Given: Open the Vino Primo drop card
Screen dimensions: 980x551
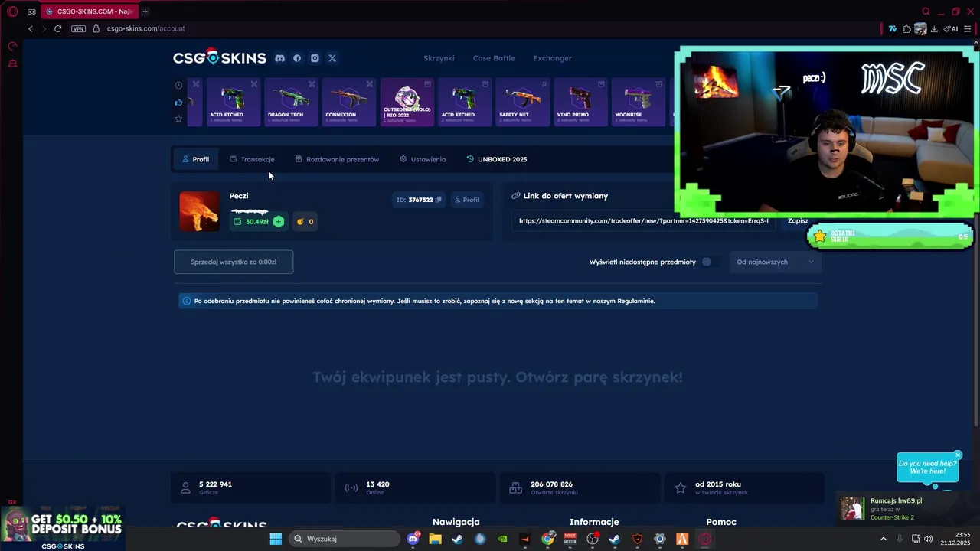Looking at the screenshot, I should point(580,102).
